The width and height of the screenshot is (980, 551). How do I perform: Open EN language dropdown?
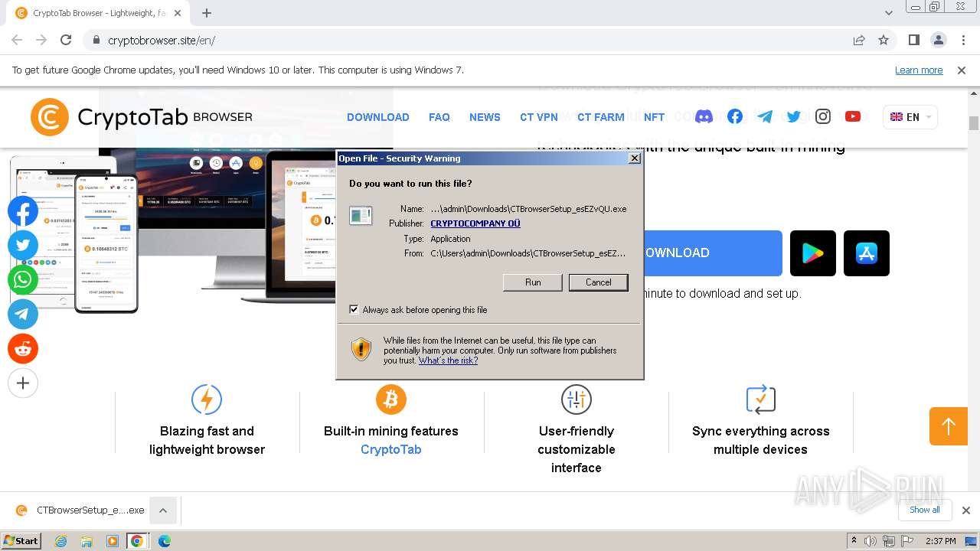point(910,117)
